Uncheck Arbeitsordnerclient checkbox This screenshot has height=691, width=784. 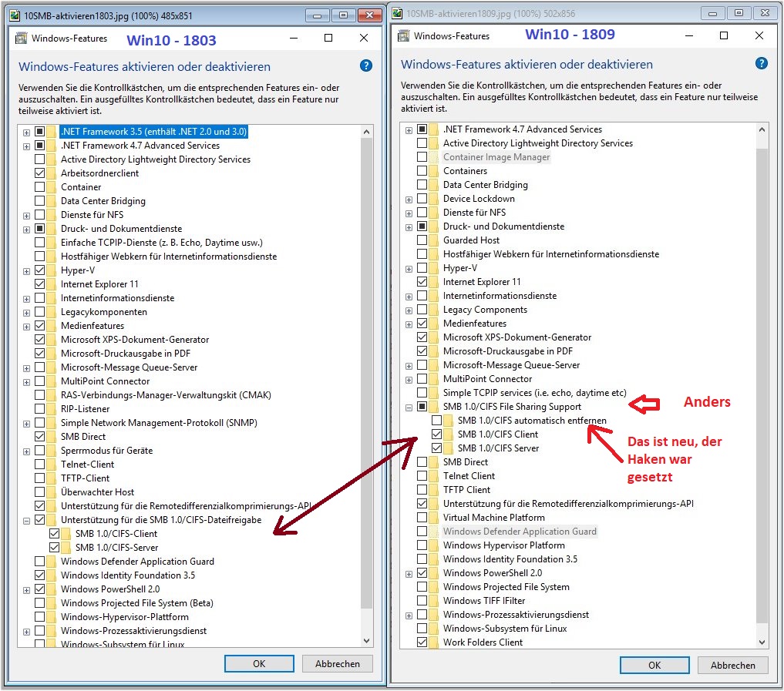39,173
